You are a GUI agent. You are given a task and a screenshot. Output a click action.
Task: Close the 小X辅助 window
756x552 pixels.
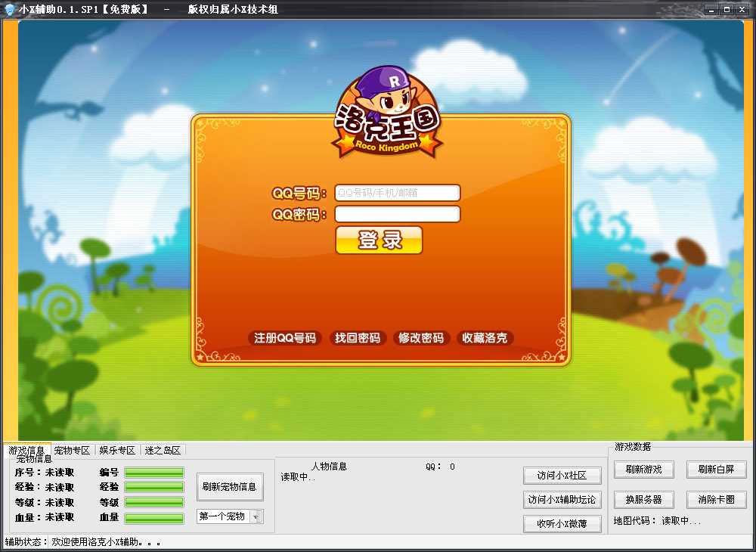tap(741, 9)
